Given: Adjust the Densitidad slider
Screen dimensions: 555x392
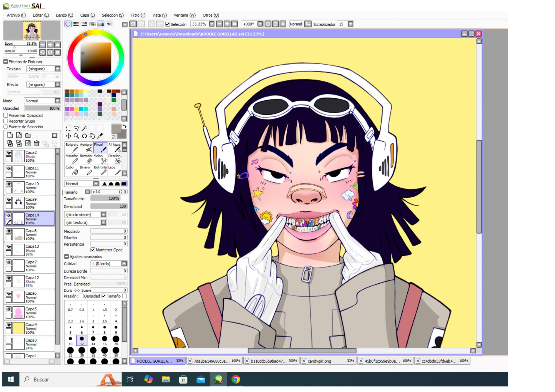Looking at the screenshot, I should 109,206.
